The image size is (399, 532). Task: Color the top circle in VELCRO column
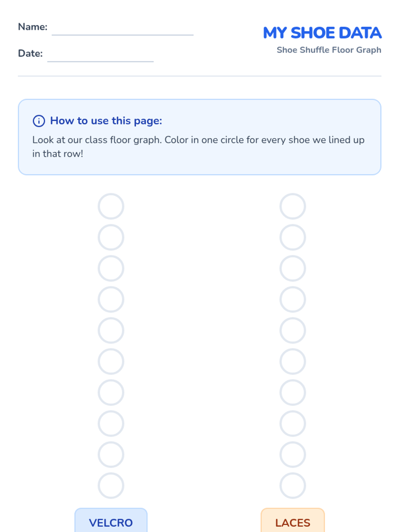[111, 206]
